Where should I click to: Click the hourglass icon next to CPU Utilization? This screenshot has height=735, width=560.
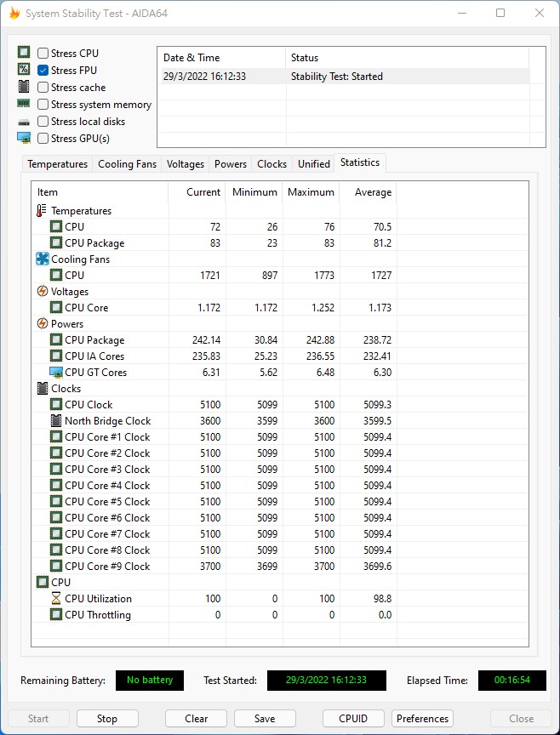(56, 598)
